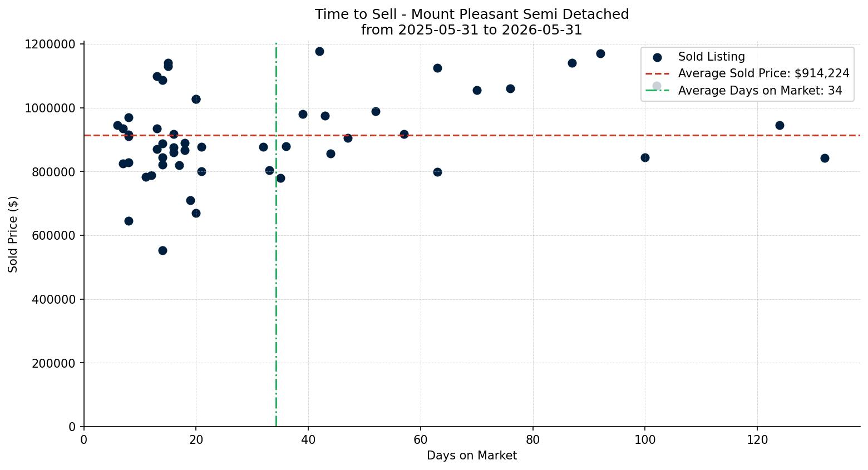Click the Days on Market axis label

point(472,456)
